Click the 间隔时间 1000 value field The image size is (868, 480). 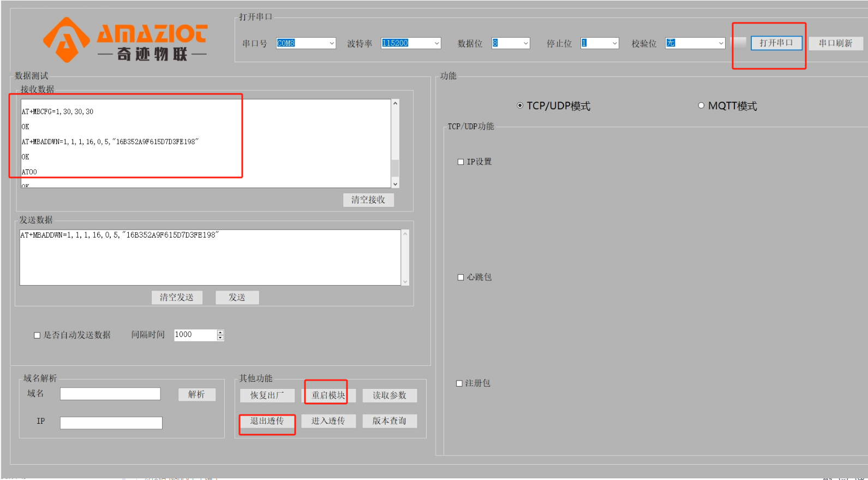195,335
